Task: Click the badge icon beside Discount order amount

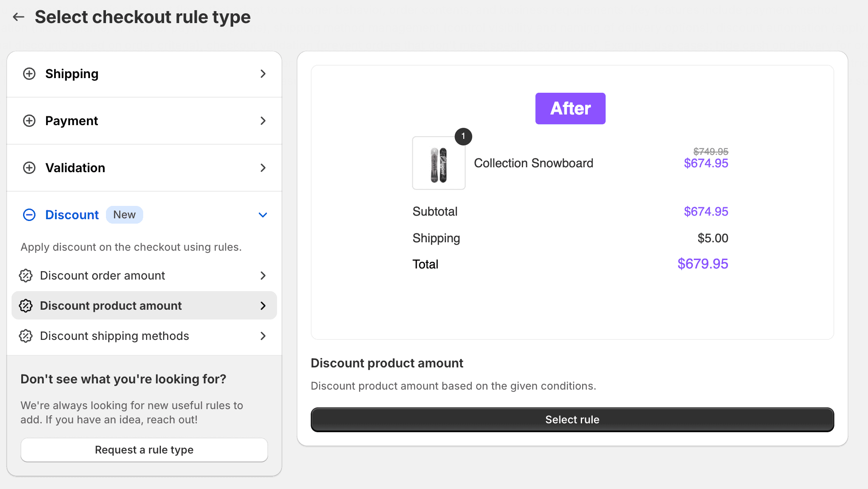Action: 26,275
